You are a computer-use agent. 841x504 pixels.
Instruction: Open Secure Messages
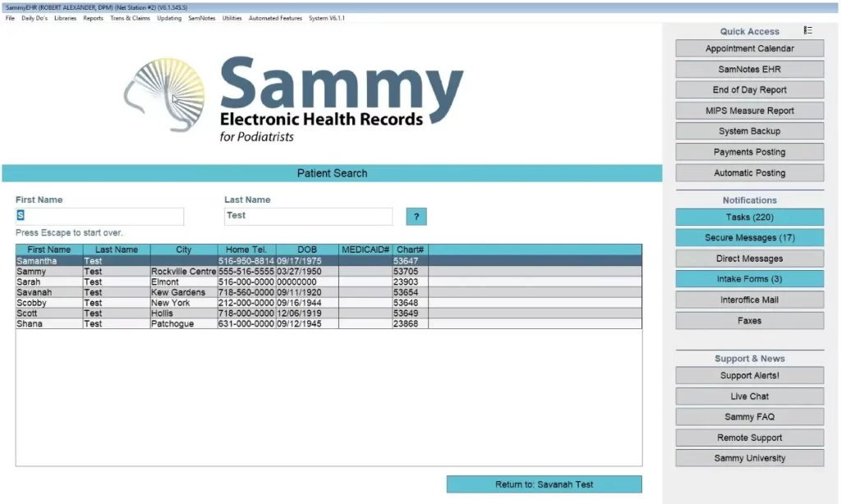coord(748,237)
